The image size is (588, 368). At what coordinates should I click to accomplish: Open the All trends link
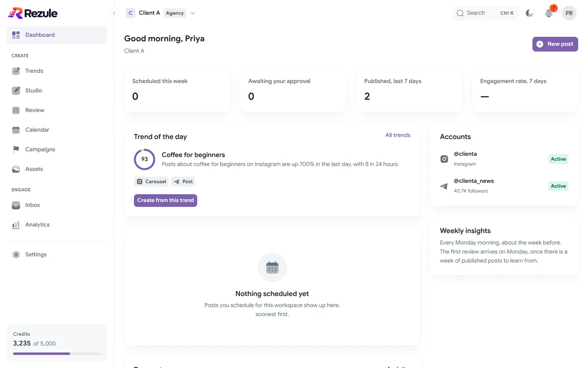click(398, 135)
